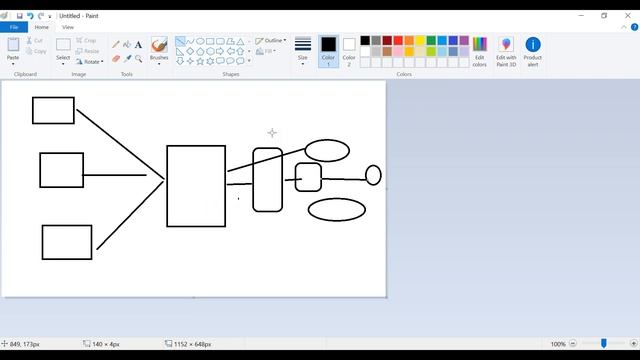Expand the full Shapes gallery
This screenshot has height=360, width=640.
249,61
